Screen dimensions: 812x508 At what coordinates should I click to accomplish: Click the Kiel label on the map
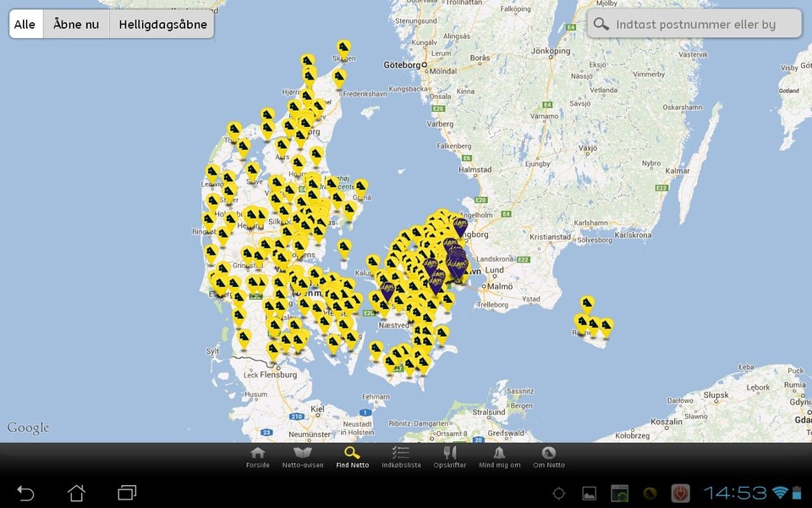point(317,408)
